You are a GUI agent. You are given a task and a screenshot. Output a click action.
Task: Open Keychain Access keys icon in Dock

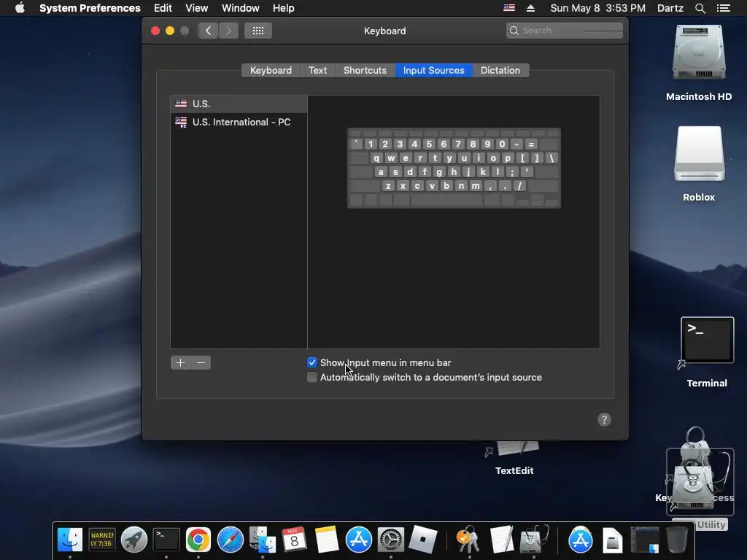[469, 540]
